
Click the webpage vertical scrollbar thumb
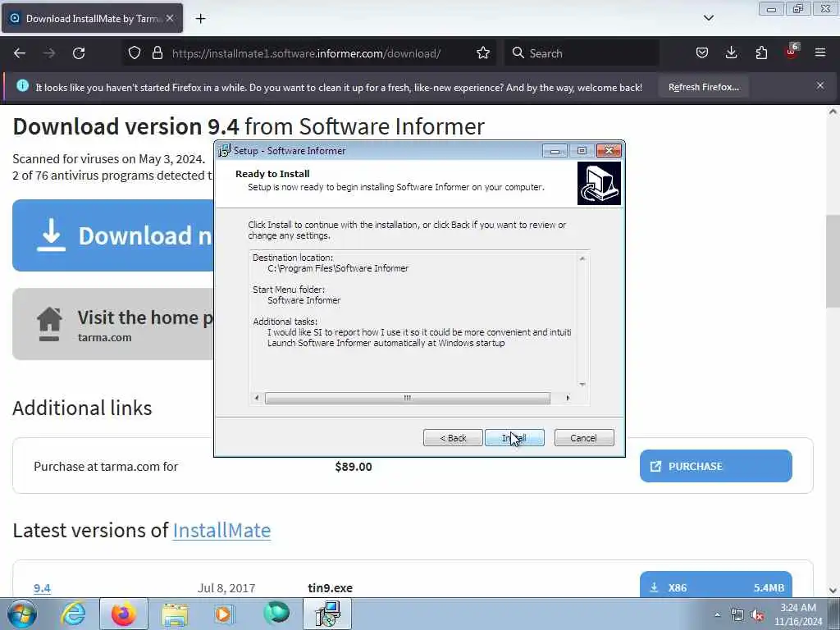tap(833, 261)
